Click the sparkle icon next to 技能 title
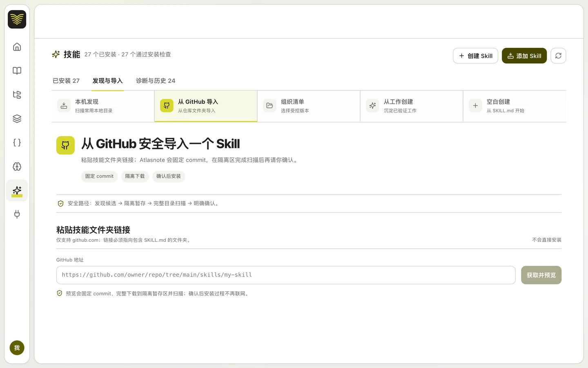This screenshot has width=588, height=368. tap(56, 54)
